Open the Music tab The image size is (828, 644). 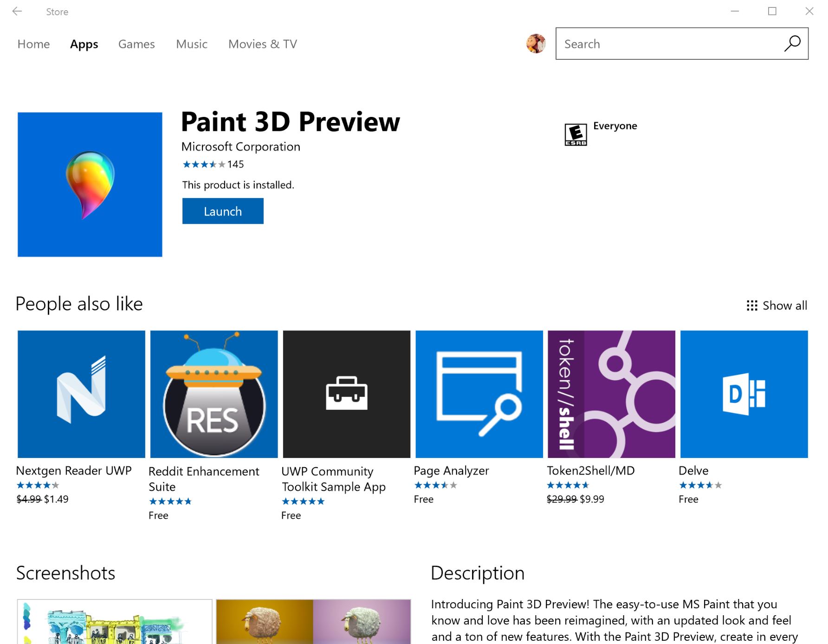pos(192,44)
